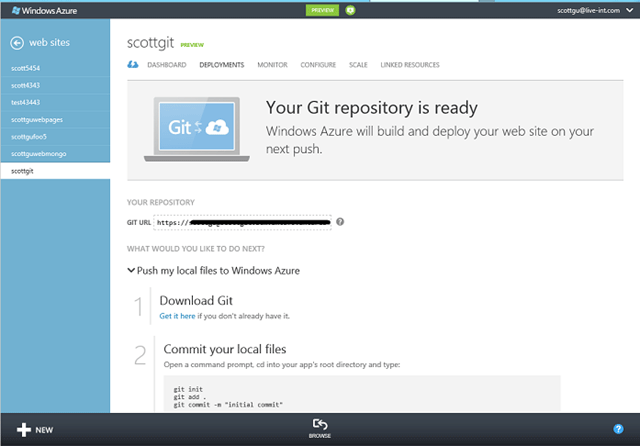Click the Get it here link
640x446 pixels.
click(177, 316)
